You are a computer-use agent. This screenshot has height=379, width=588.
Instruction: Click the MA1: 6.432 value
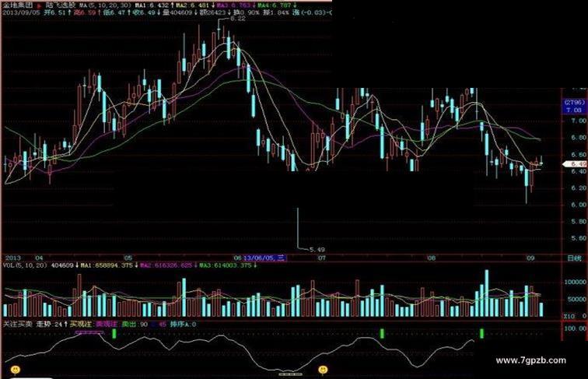pyautogui.click(x=154, y=5)
